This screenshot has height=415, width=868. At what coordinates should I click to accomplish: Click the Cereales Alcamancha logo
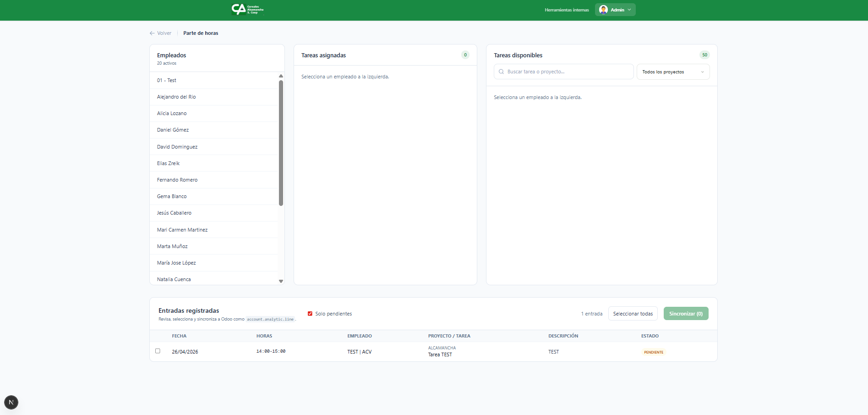click(x=247, y=10)
